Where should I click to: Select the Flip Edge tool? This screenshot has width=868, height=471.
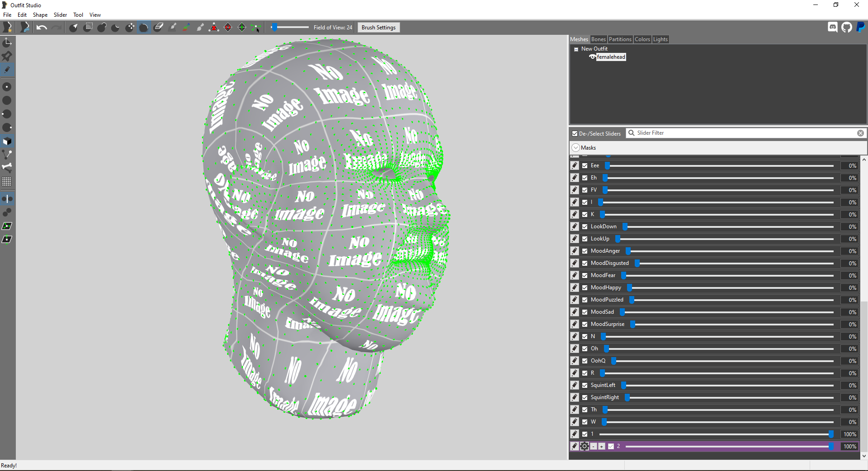(x=228, y=28)
